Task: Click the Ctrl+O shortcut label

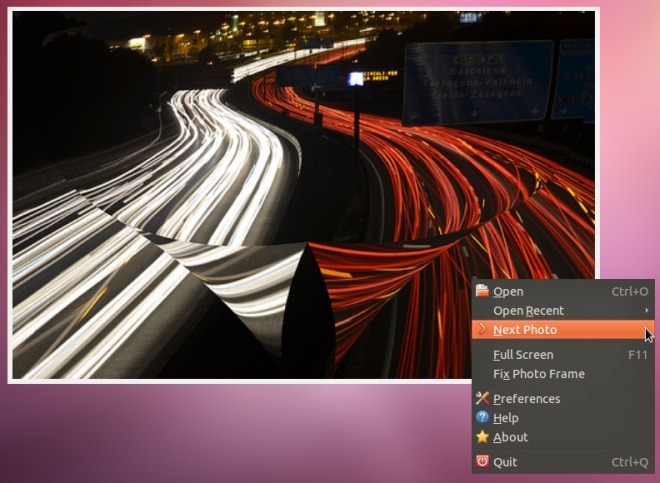Action: (x=630, y=291)
